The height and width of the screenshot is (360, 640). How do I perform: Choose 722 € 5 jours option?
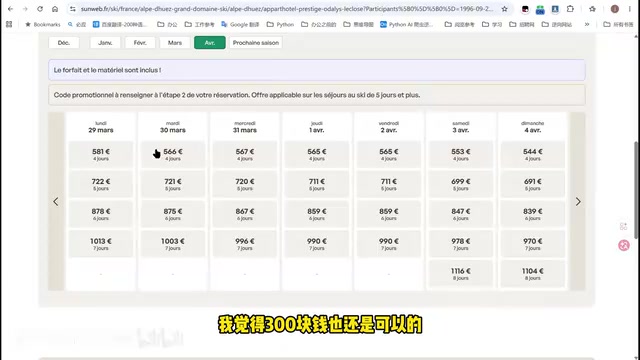[x=101, y=184]
